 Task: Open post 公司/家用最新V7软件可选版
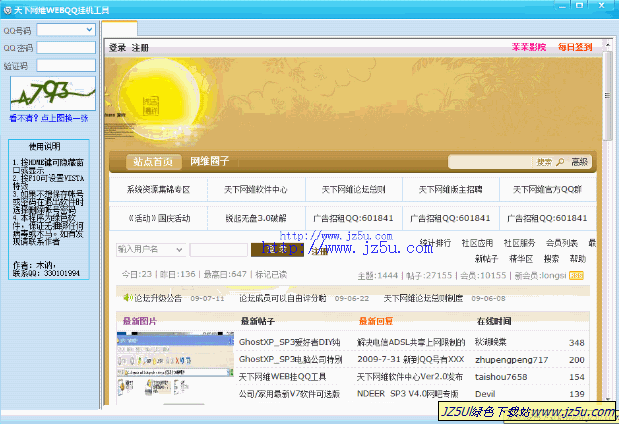[289, 394]
